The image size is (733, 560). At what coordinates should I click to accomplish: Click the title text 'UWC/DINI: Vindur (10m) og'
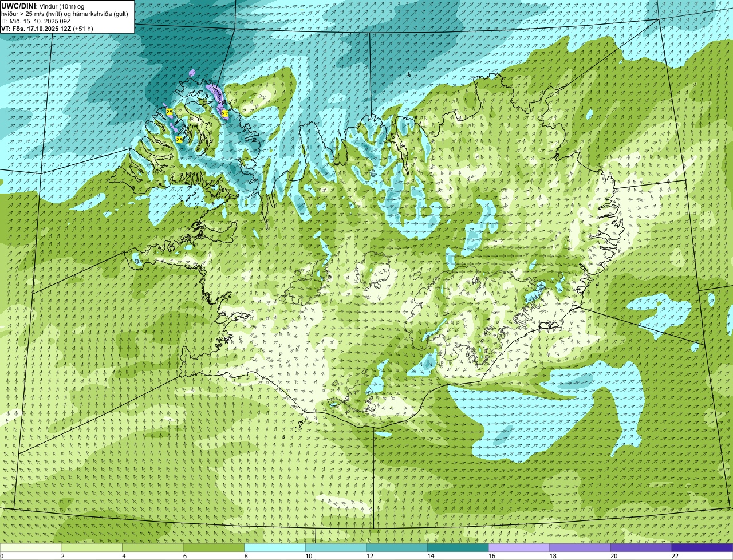(x=43, y=6)
